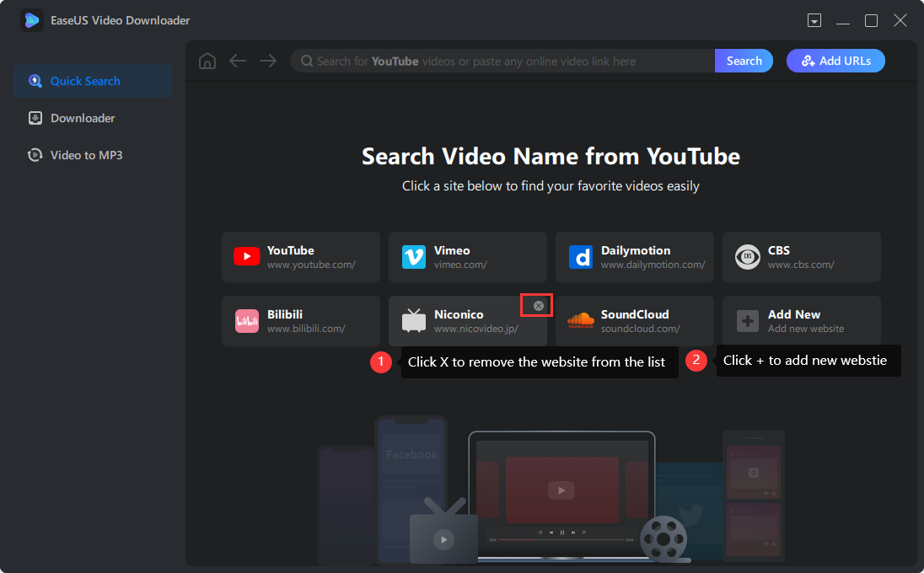Open the Downloader tab
The width and height of the screenshot is (924, 573).
pos(82,118)
